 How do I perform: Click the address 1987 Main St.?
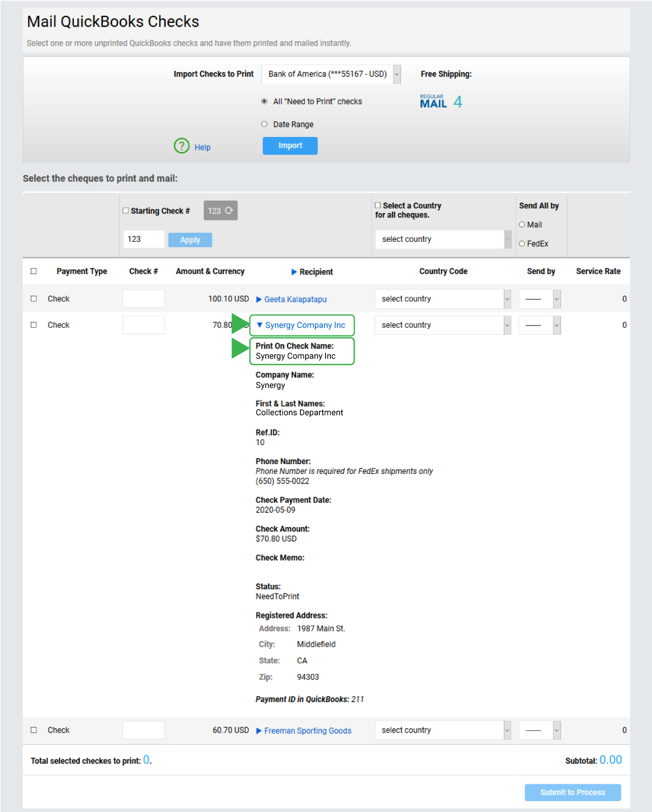(x=321, y=628)
